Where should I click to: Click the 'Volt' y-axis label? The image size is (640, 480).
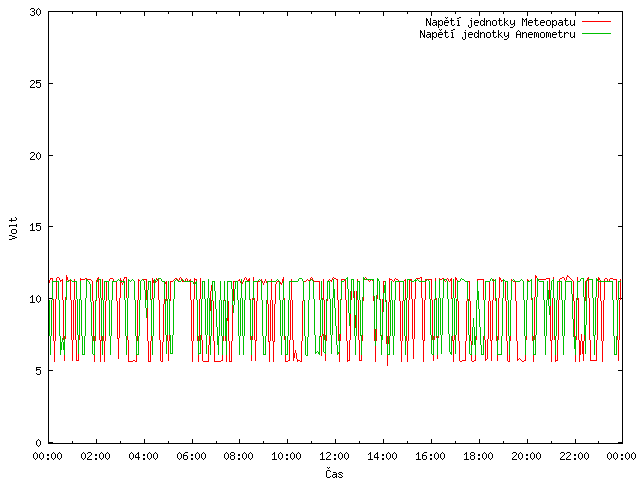13,228
